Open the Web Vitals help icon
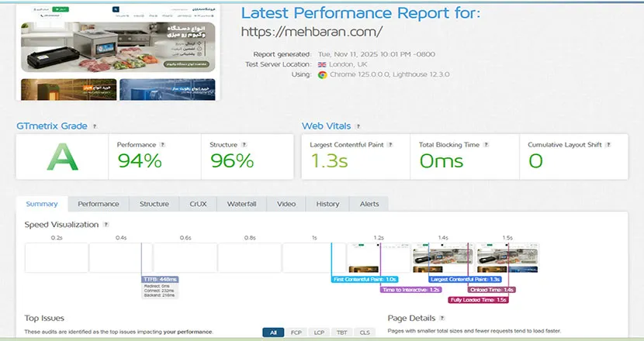Image resolution: width=644 pixels, height=341 pixels. pos(358,126)
